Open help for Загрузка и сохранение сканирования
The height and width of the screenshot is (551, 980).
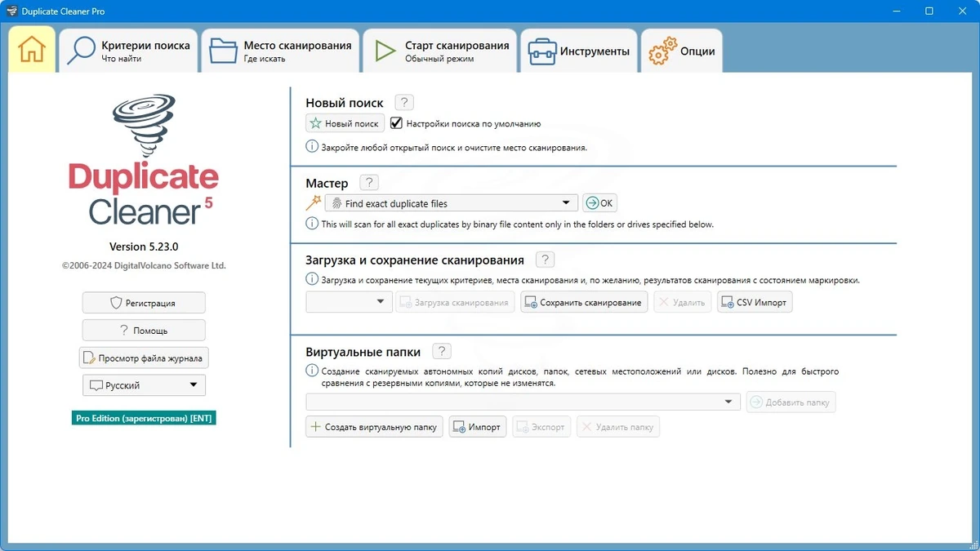(x=545, y=260)
